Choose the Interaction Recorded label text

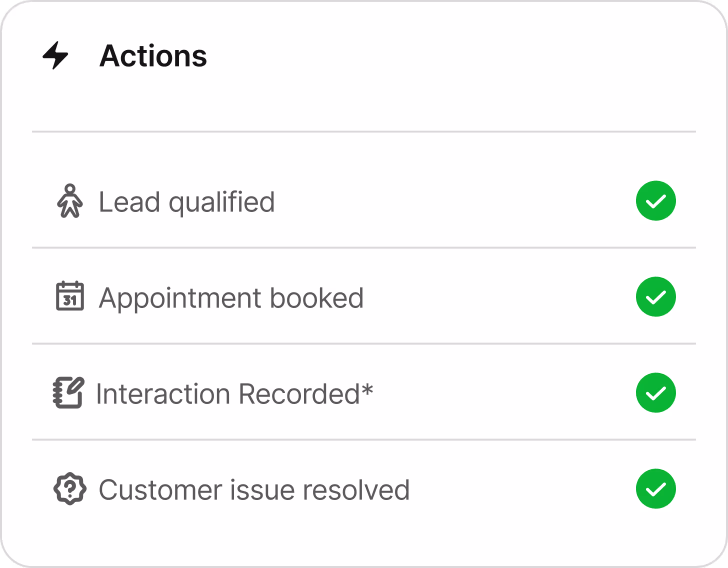point(228,394)
